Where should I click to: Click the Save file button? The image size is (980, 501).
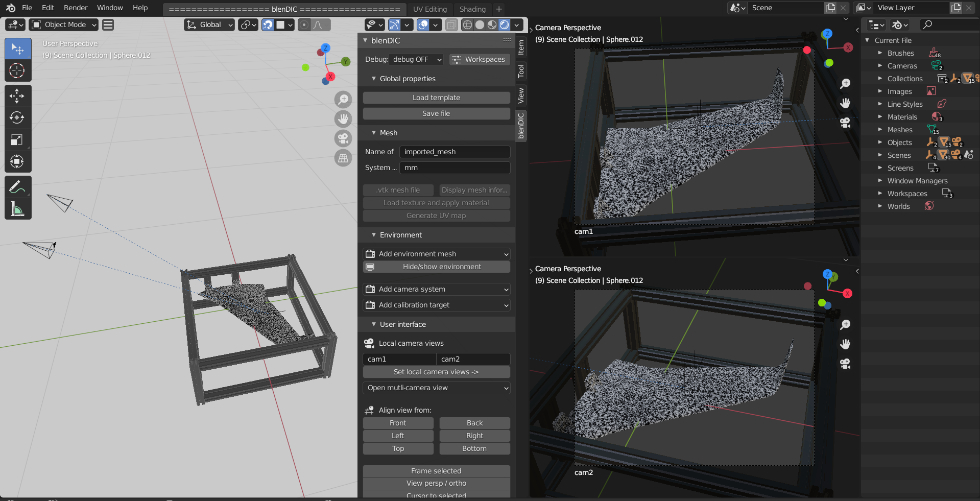point(437,113)
